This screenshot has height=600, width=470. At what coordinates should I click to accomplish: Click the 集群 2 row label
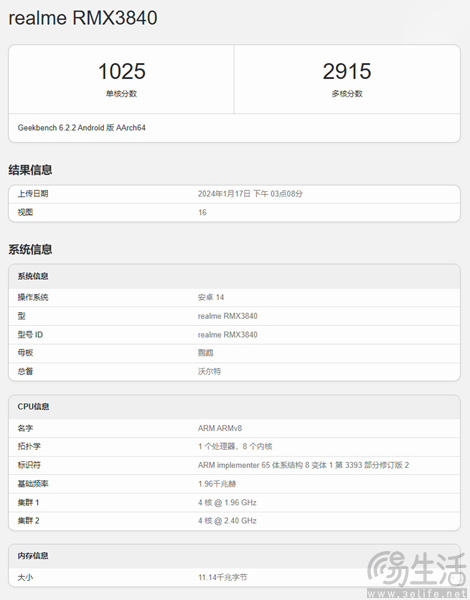coord(28,521)
